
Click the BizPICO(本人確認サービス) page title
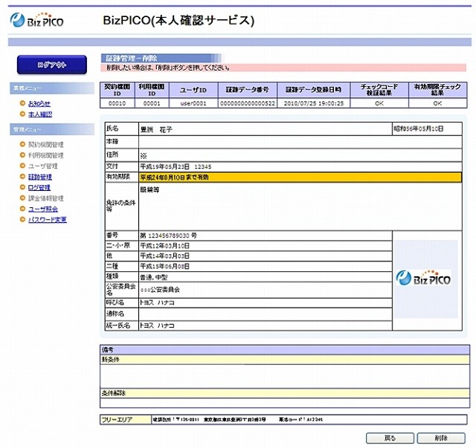coord(178,20)
